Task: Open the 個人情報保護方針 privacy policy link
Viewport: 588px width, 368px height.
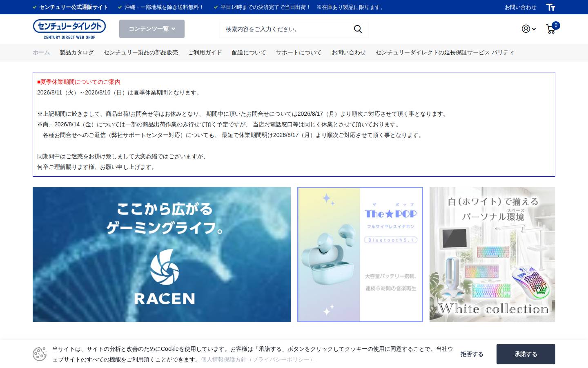Action: 258,359
